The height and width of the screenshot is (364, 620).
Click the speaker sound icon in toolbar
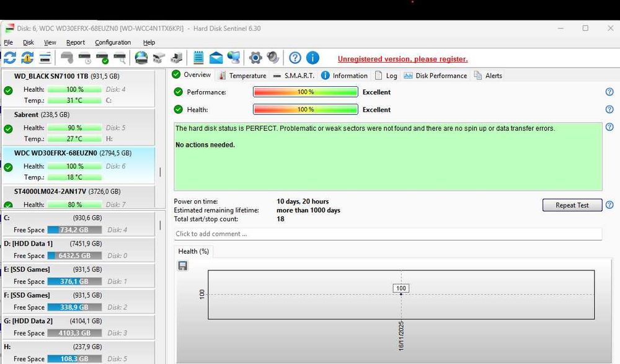click(x=273, y=58)
